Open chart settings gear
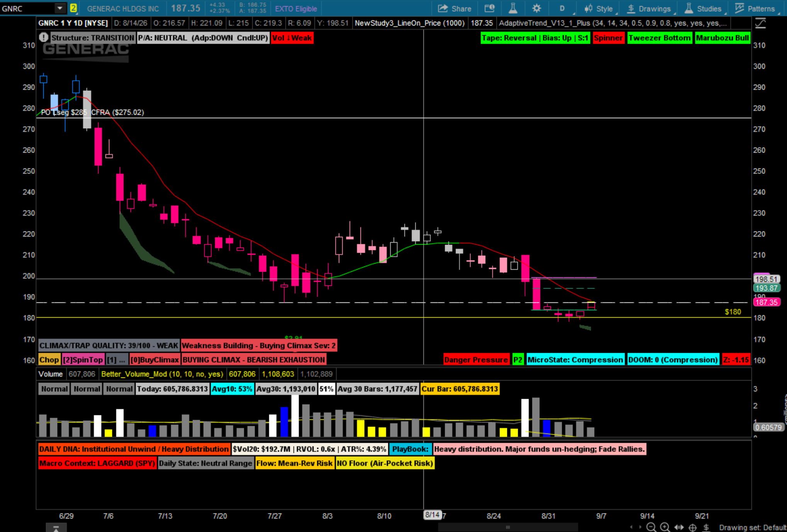Screen dimensions: 787x532 (x=537, y=8)
